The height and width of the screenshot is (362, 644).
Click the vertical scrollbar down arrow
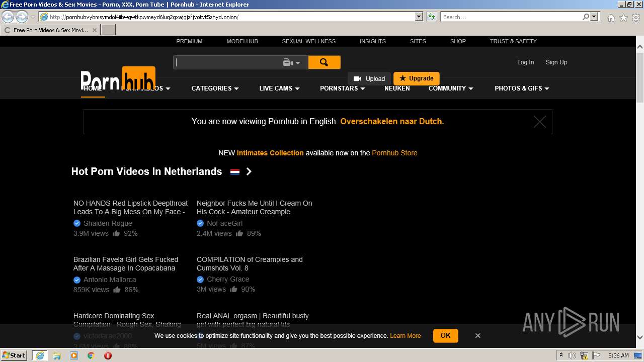click(x=640, y=337)
